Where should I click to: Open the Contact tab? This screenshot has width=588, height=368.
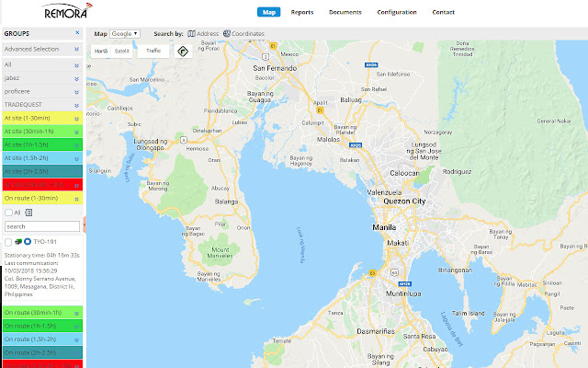coord(443,12)
